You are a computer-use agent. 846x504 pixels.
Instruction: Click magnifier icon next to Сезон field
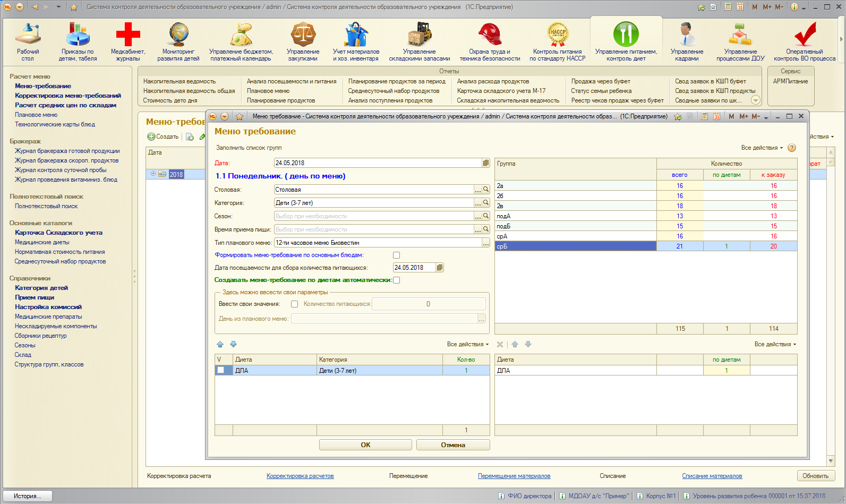486,216
